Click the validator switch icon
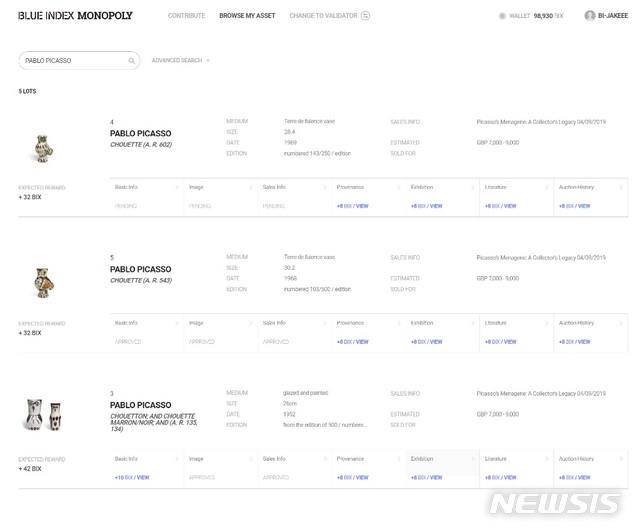The width and height of the screenshot is (640, 532). point(365,16)
